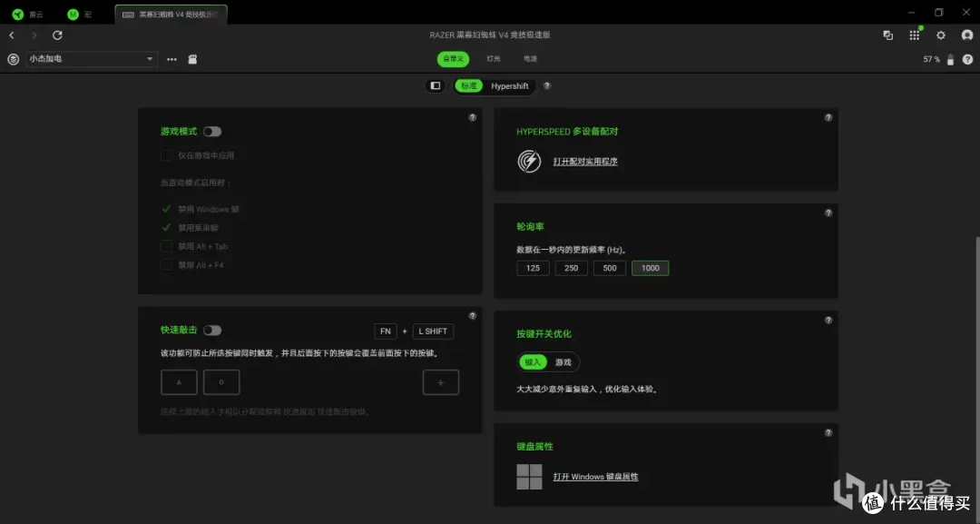Select the D key slot in 快速敲击
Image resolution: width=980 pixels, height=524 pixels.
221,382
